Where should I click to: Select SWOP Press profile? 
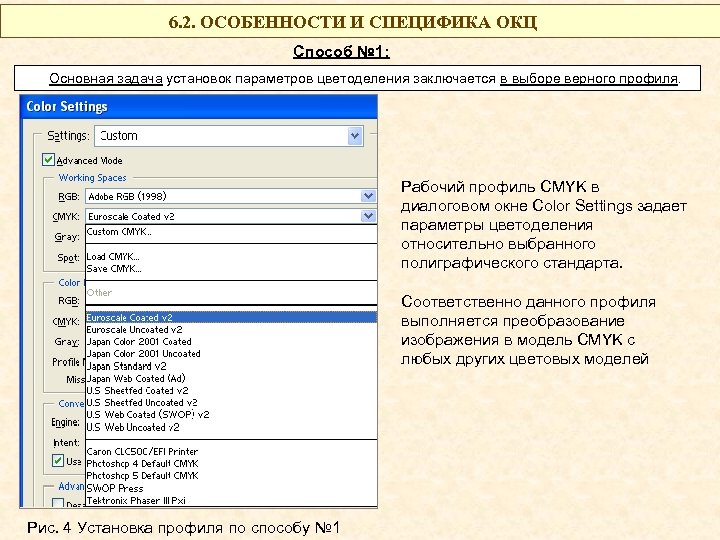point(231,488)
